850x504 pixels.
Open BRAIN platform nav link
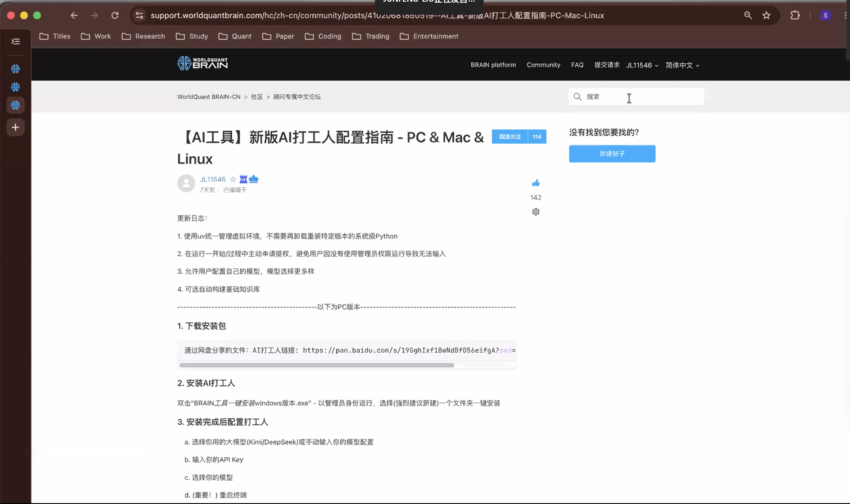click(x=493, y=65)
